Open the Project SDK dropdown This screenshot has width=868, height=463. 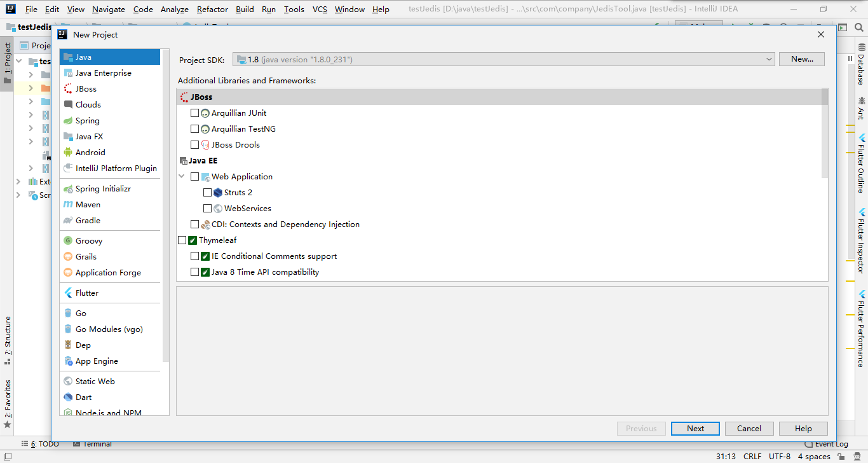coord(769,59)
